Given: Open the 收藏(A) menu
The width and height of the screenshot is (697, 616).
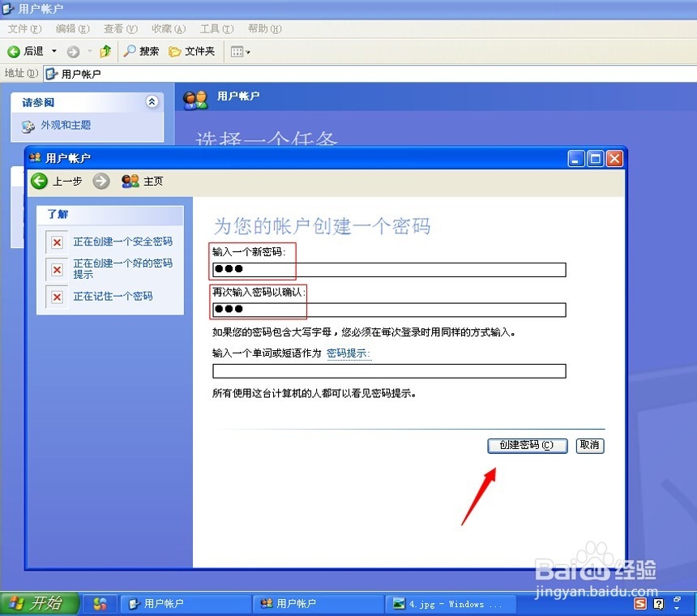Looking at the screenshot, I should tap(169, 29).
